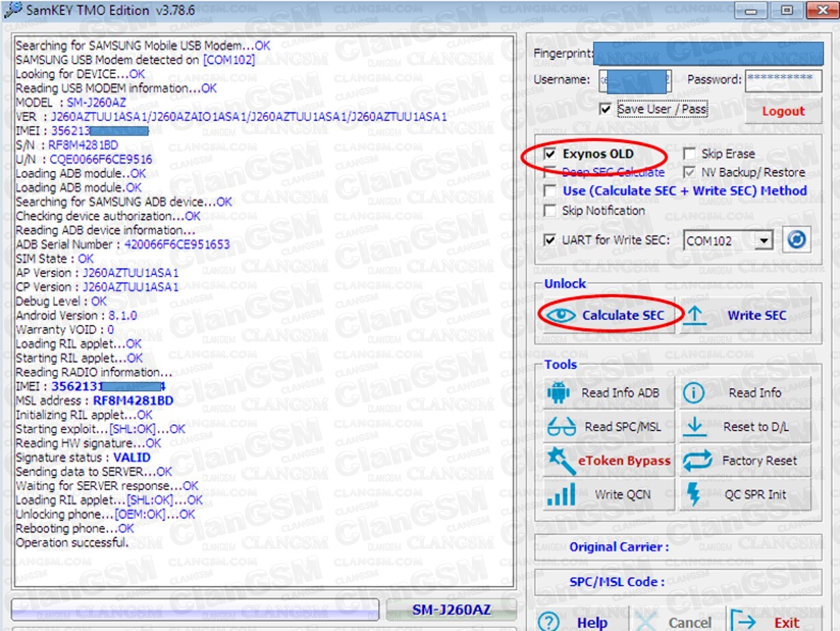Viewport: 840px width, 631px height.
Task: Click the glasses icon for Read SPC/MSL
Action: [561, 427]
